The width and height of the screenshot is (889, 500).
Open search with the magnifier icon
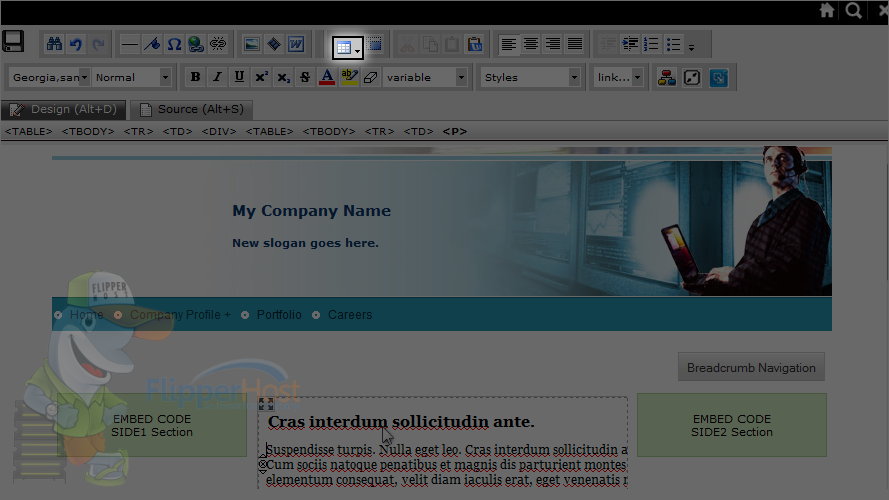click(x=853, y=10)
